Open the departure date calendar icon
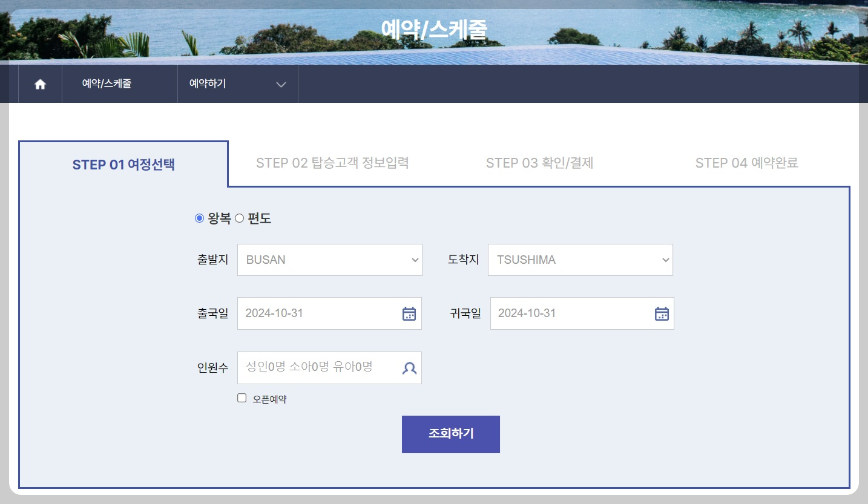Screen dimensions: 868x504 (x=410, y=313)
